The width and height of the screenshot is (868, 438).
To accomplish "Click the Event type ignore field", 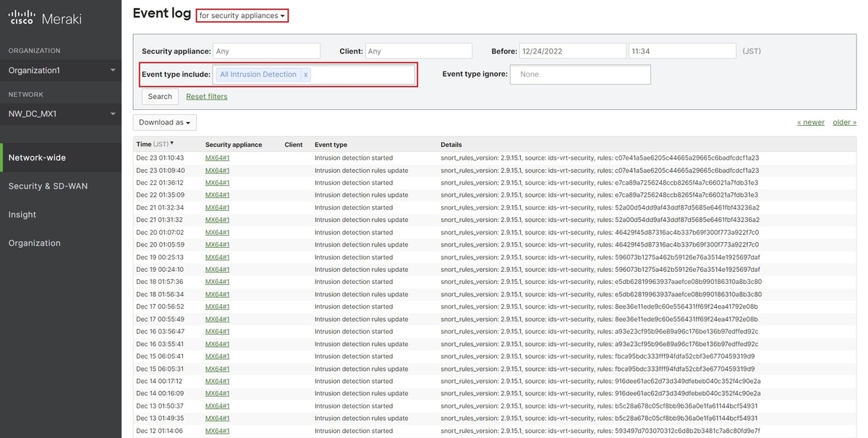I will pyautogui.click(x=580, y=74).
